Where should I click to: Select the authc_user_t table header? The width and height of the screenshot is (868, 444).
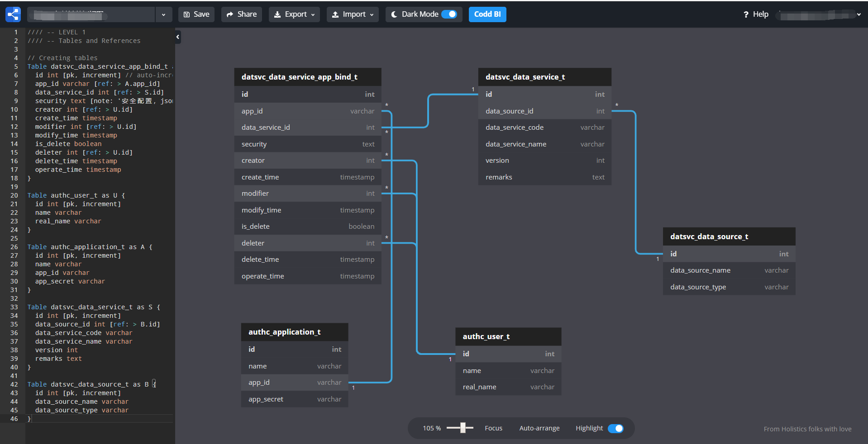coord(508,336)
